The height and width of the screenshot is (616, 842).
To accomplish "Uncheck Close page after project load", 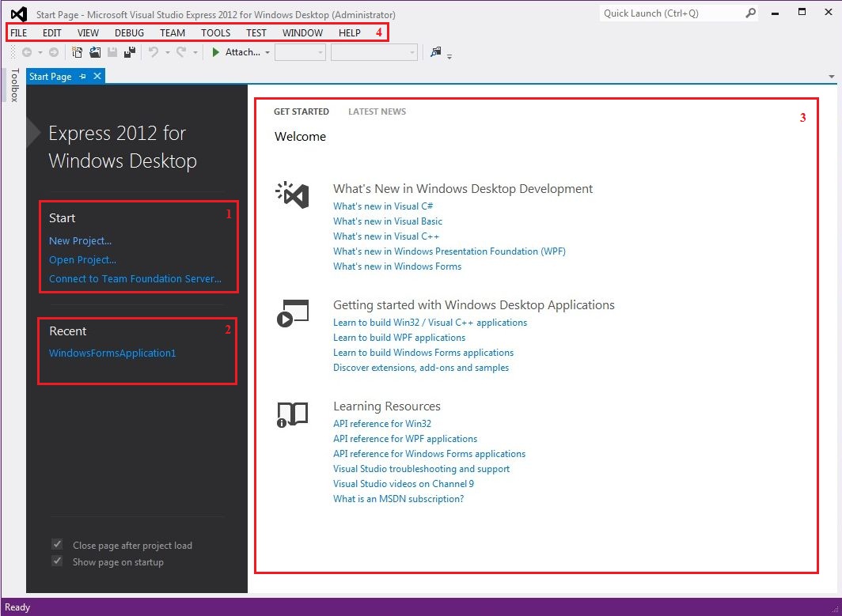I will [x=57, y=545].
